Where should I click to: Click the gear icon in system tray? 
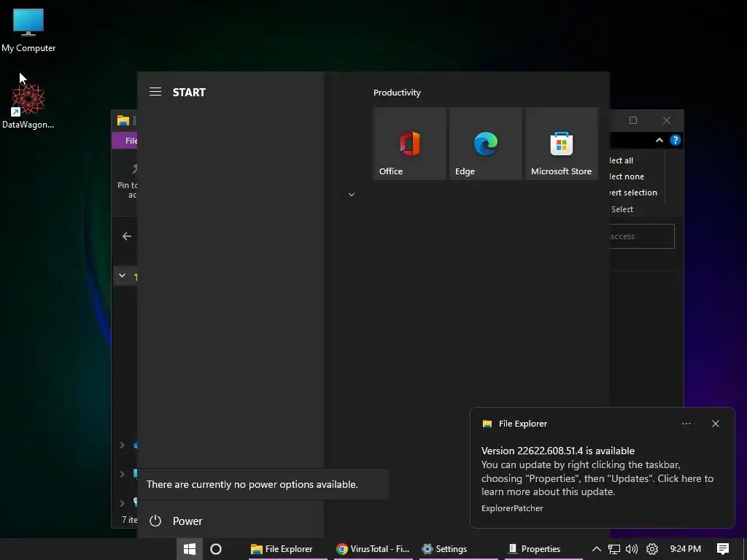(651, 549)
